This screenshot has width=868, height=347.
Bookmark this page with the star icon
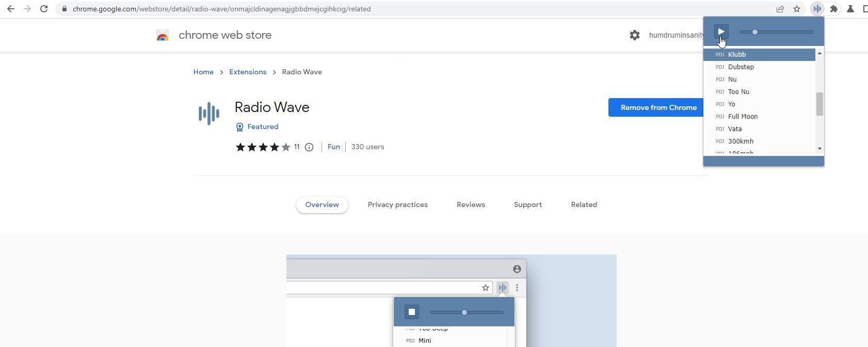[797, 9]
